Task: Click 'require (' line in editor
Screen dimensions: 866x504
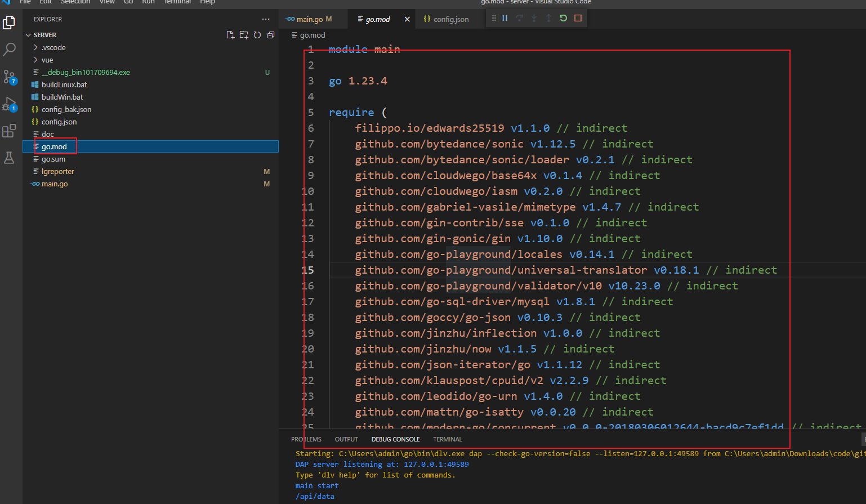Action: [358, 113]
